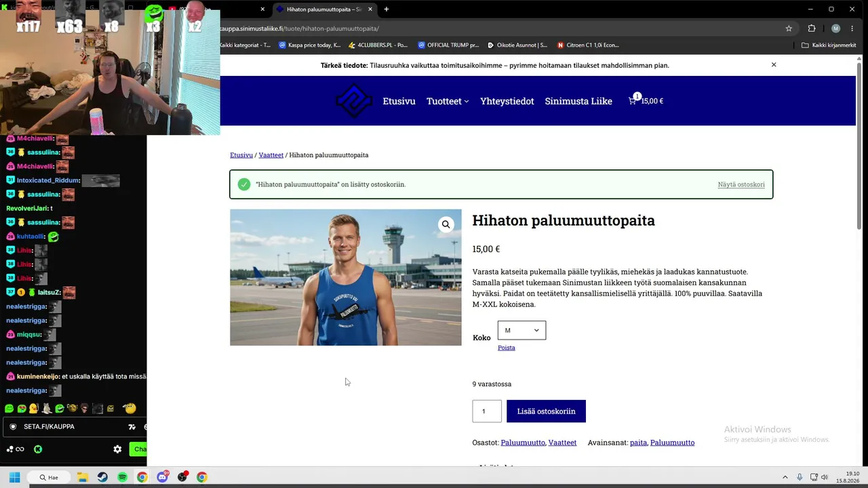
Task: Go to Etusivu in navigation
Action: point(399,101)
